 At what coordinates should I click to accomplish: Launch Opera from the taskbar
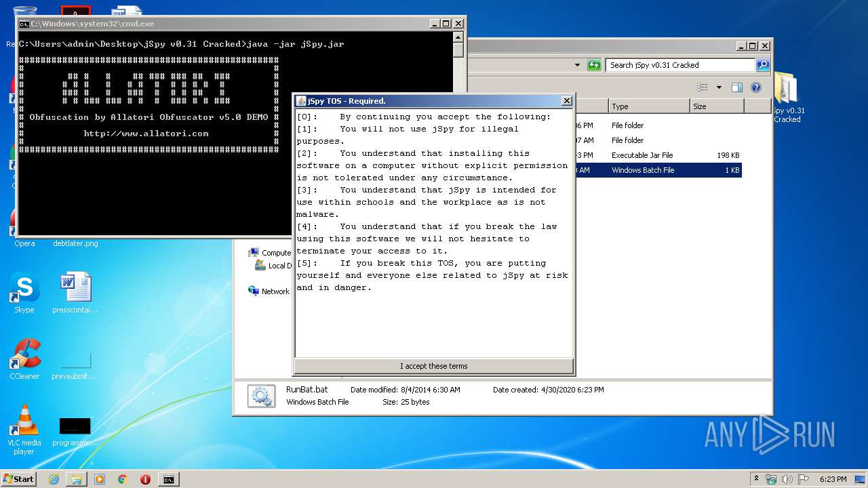[145, 479]
